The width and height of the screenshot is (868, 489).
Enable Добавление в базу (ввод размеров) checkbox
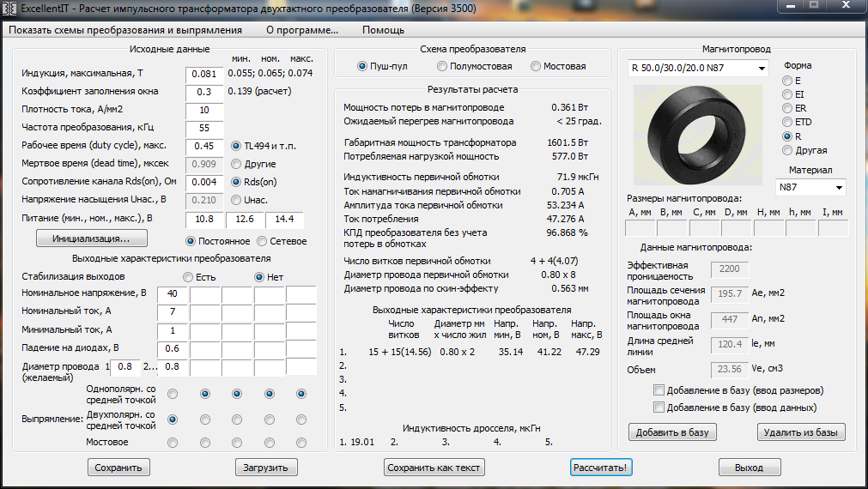click(x=659, y=390)
